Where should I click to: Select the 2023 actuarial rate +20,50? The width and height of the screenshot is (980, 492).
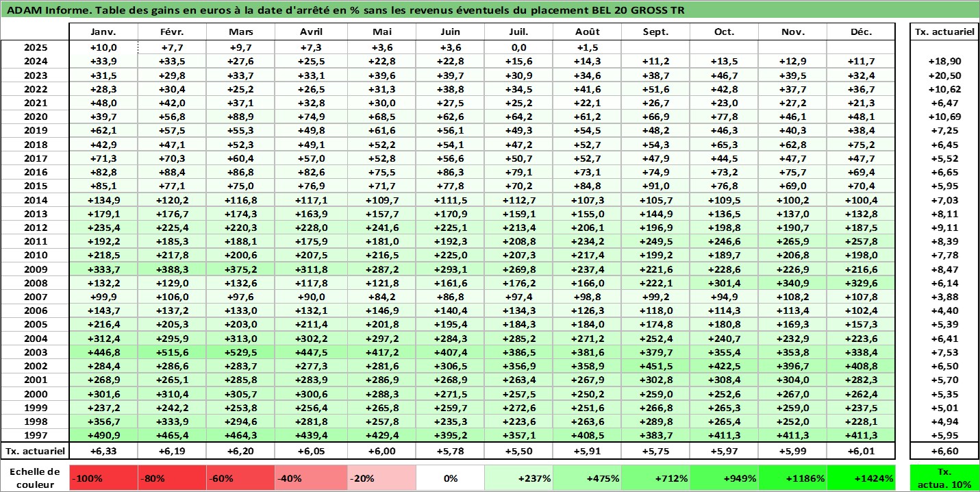click(944, 75)
